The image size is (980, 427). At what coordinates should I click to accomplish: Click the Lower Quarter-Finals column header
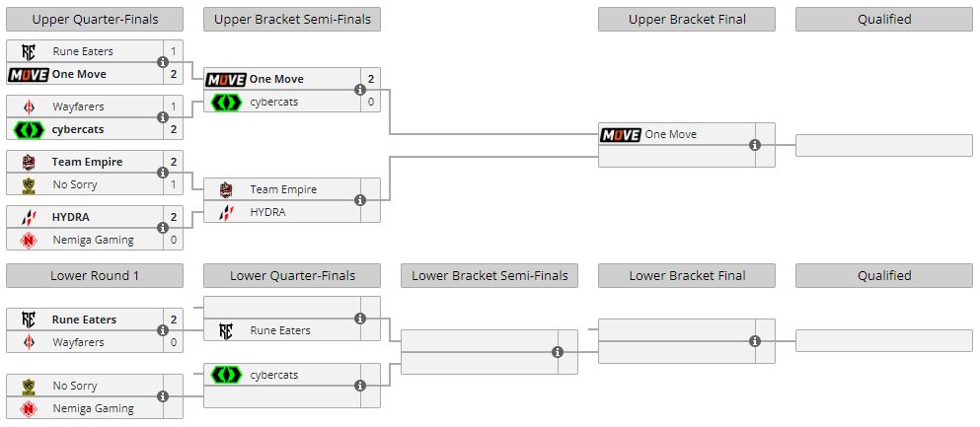(292, 275)
